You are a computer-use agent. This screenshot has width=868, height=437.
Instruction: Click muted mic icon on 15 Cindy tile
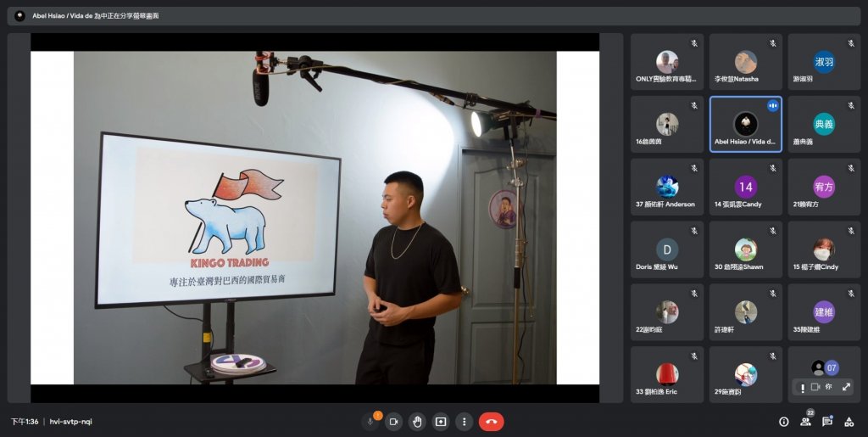[851, 231]
